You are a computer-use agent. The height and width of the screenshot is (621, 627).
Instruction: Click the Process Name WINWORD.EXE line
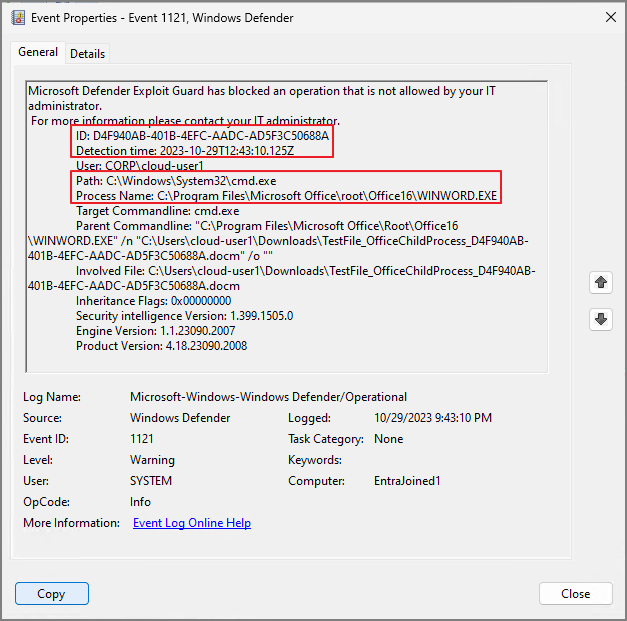click(x=286, y=196)
